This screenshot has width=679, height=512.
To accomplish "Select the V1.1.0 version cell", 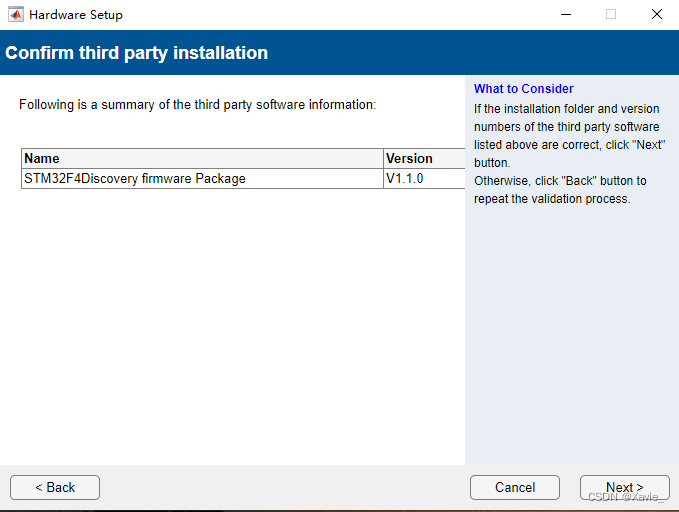I will point(424,178).
